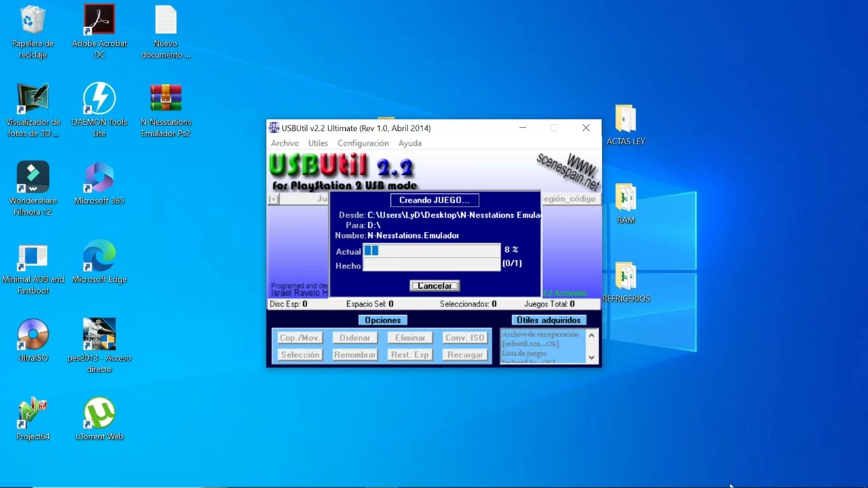Click the Actual progress bar

click(x=432, y=250)
